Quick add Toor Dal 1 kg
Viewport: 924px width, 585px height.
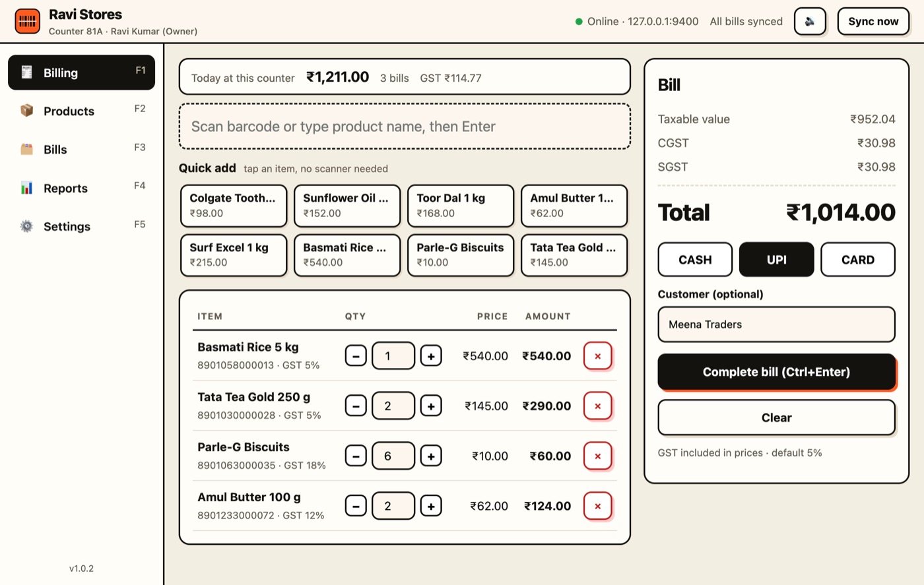point(461,205)
